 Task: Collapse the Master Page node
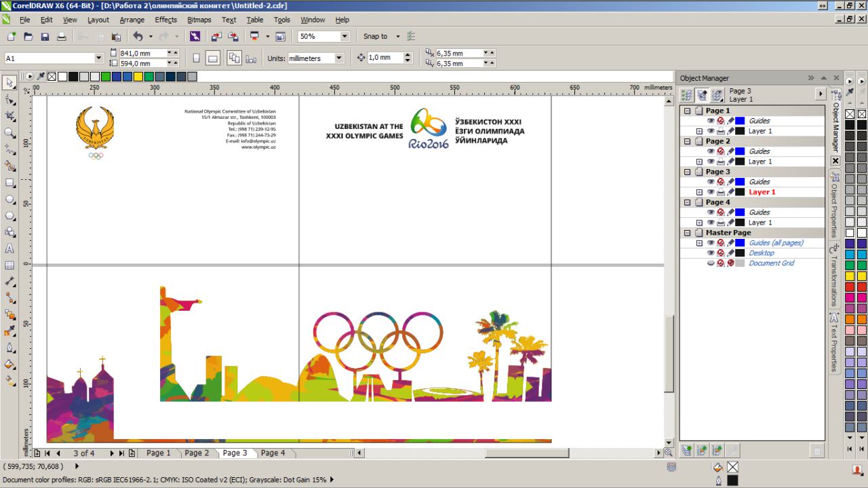(x=687, y=233)
